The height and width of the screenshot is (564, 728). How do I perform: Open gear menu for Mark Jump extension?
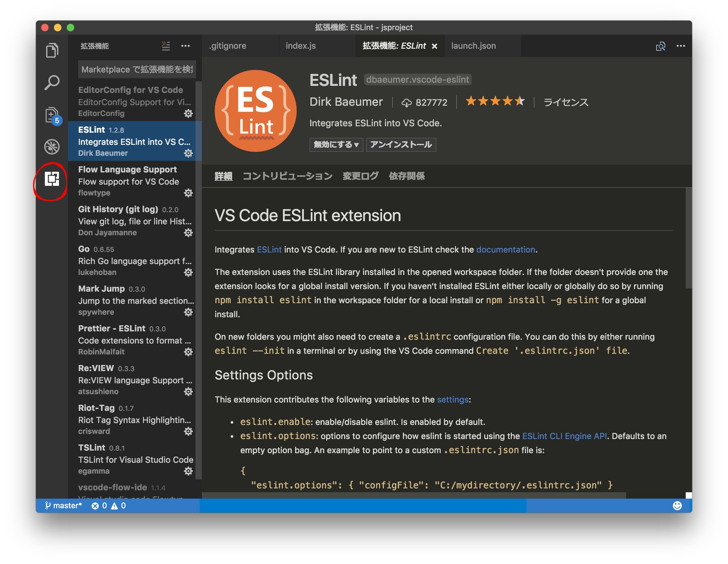coord(188,312)
